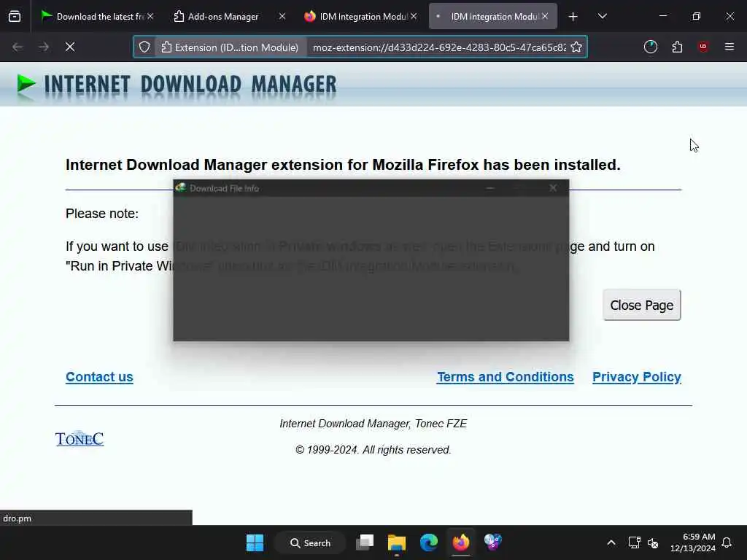747x560 pixels.
Task: Close the Download File Info dialog
Action: (x=553, y=188)
